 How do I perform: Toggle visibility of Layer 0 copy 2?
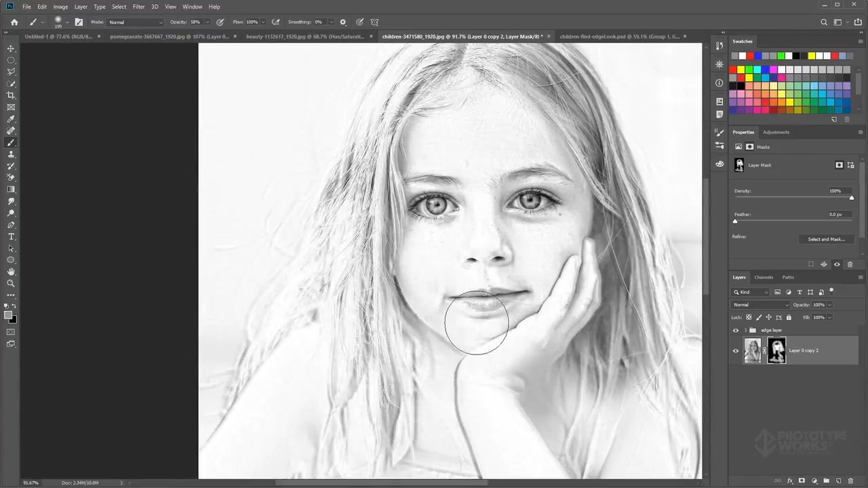tap(736, 350)
